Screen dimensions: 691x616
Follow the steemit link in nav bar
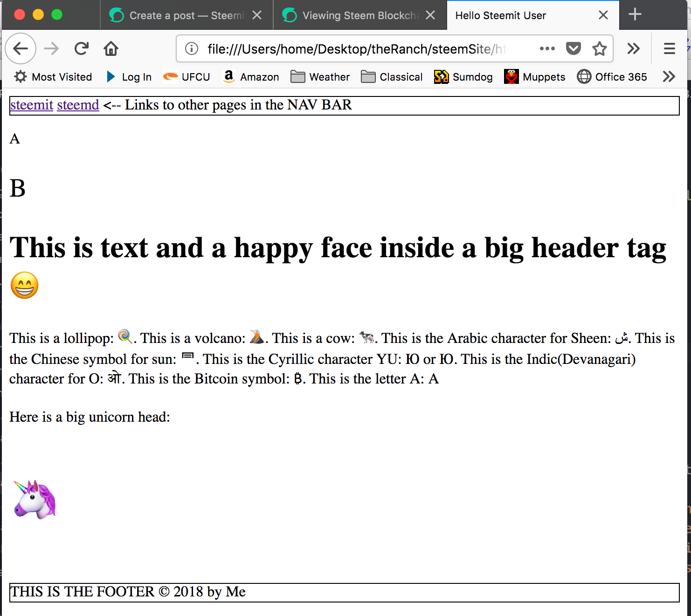pos(32,105)
